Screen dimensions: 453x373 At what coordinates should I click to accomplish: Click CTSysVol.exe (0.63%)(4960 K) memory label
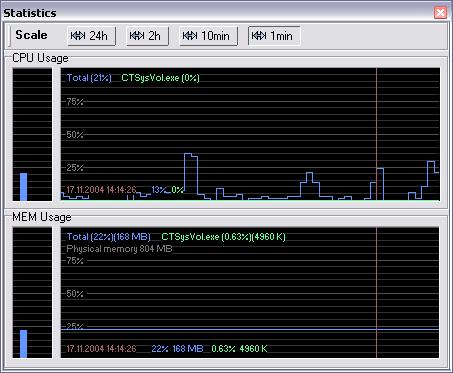pyautogui.click(x=223, y=237)
